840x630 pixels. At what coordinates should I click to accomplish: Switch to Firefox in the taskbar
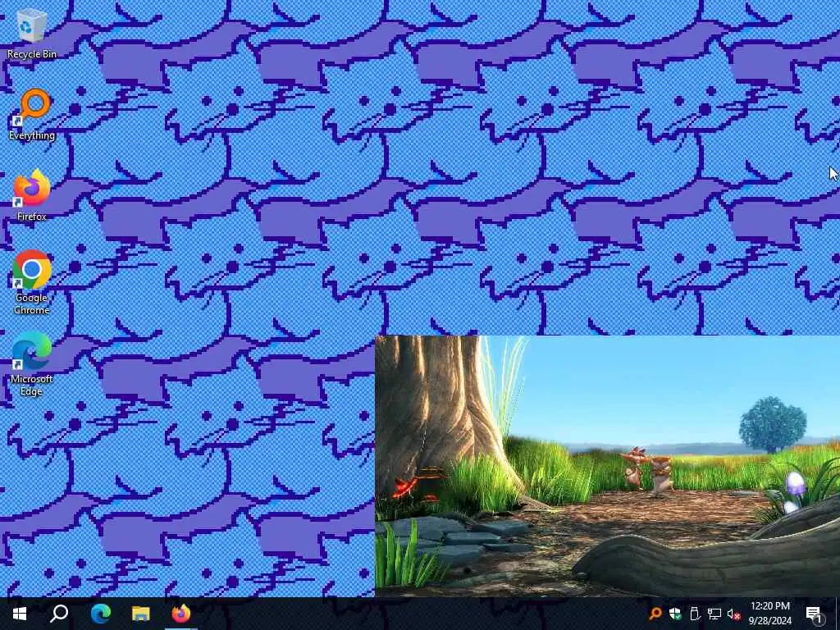pyautogui.click(x=181, y=614)
